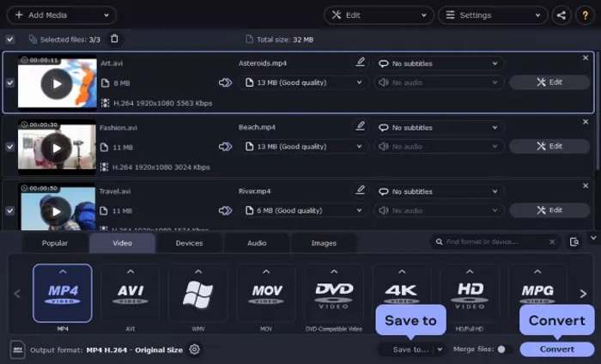Click Edit button for Fashion.avi
This screenshot has height=364, width=601.
point(549,146)
